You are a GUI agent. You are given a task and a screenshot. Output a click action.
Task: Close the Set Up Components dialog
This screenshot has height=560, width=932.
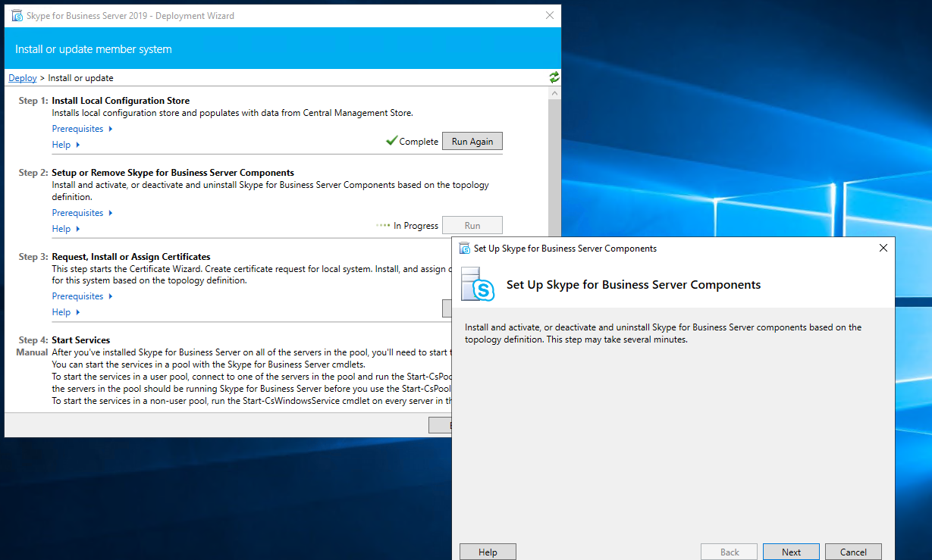coord(883,249)
